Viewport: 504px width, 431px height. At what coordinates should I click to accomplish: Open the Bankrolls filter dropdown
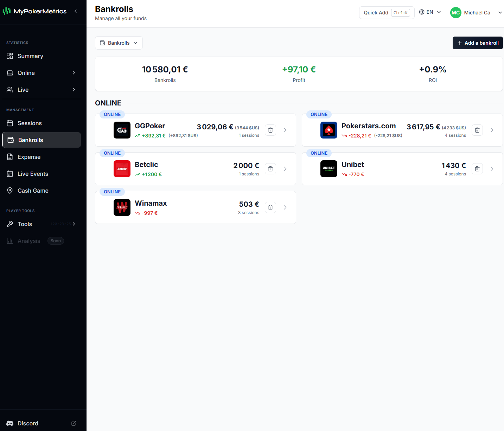coord(119,43)
